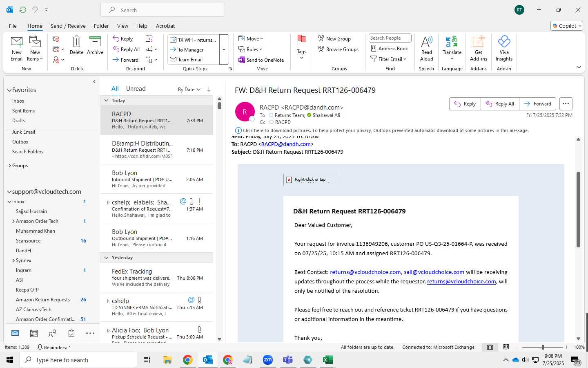Viewport: 588px width, 368px height.
Task: Click the zoom in plus button
Action: coord(566,347)
